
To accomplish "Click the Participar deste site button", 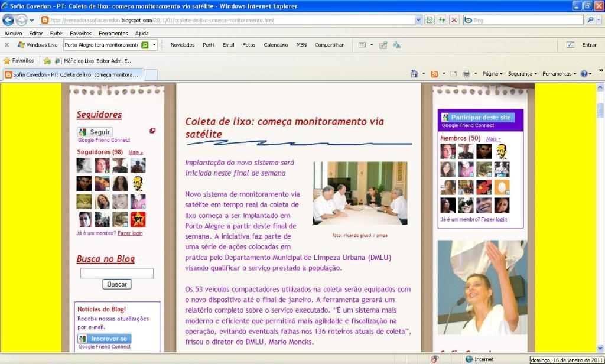I will pos(477,118).
